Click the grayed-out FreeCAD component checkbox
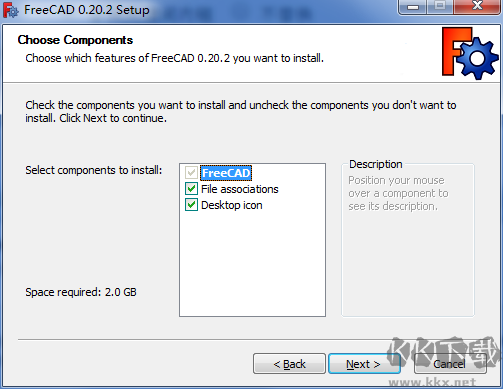Image resolution: width=503 pixels, height=389 pixels. tap(191, 173)
